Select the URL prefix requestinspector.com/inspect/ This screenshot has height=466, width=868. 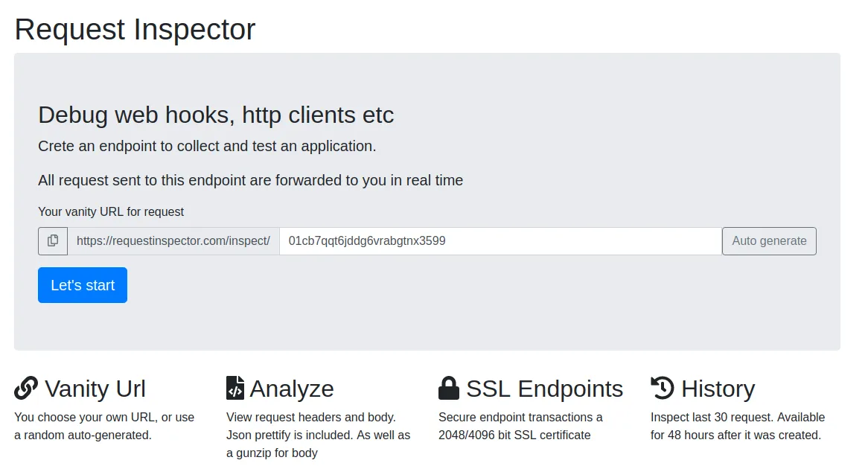pyautogui.click(x=173, y=240)
